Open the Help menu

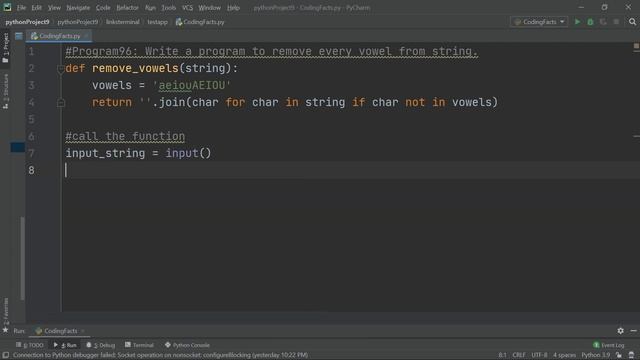tap(233, 8)
